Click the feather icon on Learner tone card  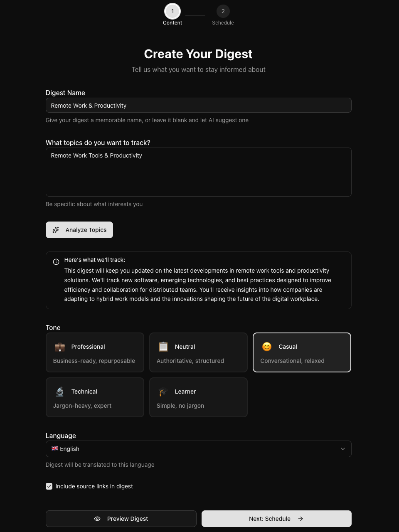[x=163, y=392]
